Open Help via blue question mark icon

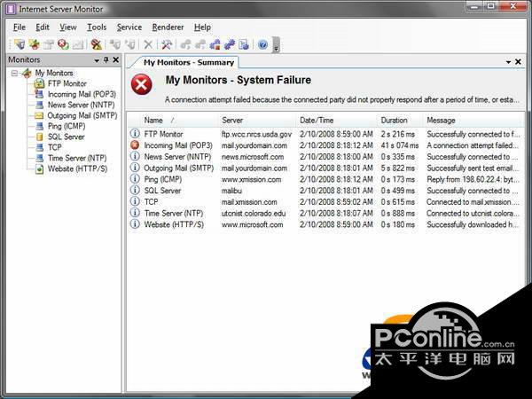(x=263, y=44)
